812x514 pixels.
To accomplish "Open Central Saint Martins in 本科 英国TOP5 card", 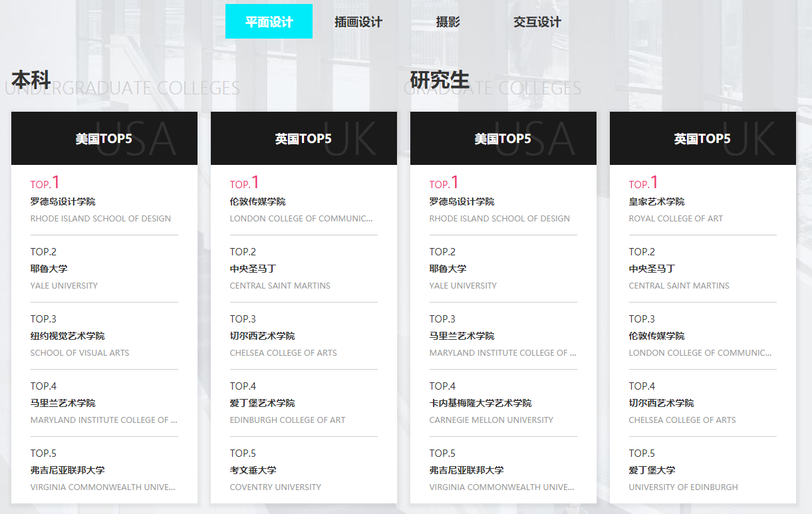I will [280, 286].
